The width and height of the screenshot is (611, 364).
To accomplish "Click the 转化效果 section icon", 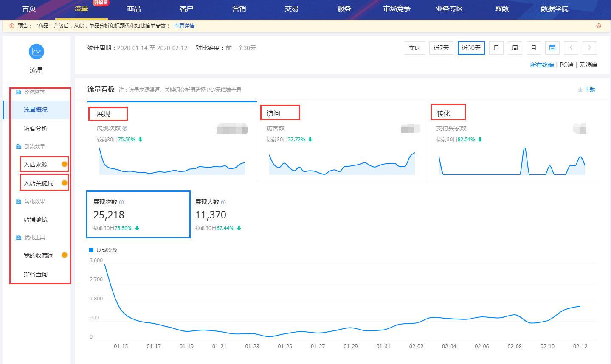I will (19, 202).
